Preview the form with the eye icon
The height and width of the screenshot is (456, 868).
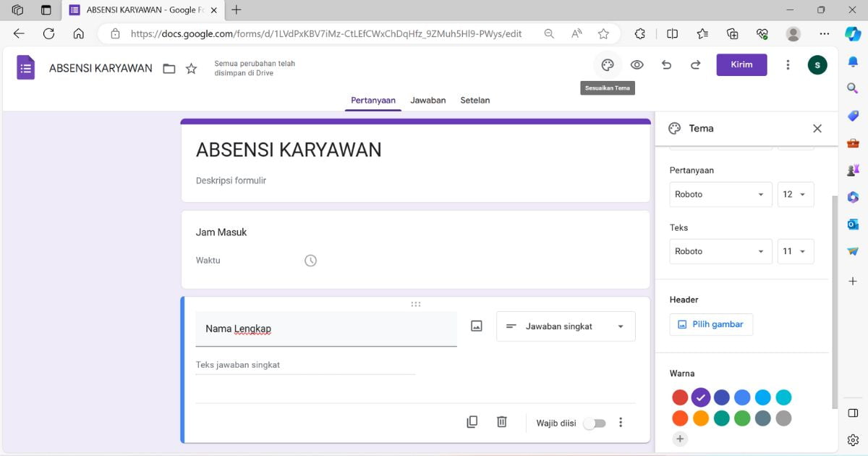click(637, 64)
